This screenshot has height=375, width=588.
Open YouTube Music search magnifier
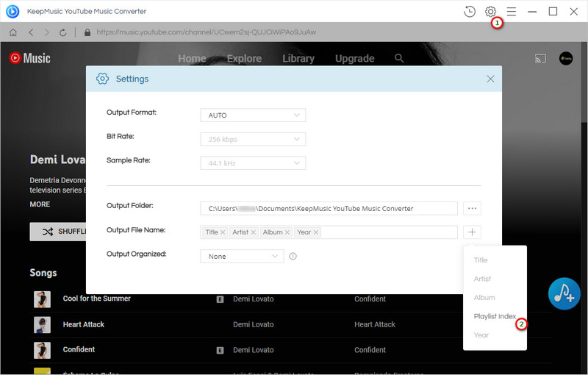(x=399, y=58)
